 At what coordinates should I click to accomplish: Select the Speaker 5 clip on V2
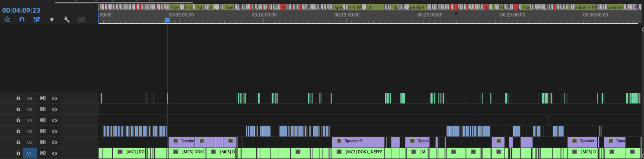pyautogui.click(x=358, y=142)
